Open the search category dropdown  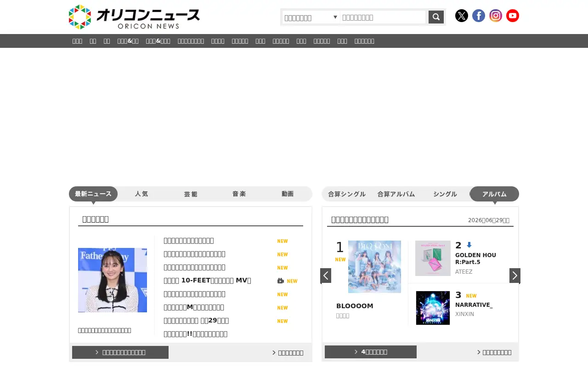click(x=311, y=17)
